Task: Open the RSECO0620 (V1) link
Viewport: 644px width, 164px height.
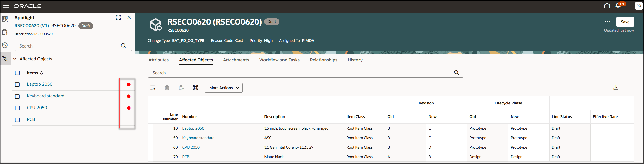Action: [32, 26]
